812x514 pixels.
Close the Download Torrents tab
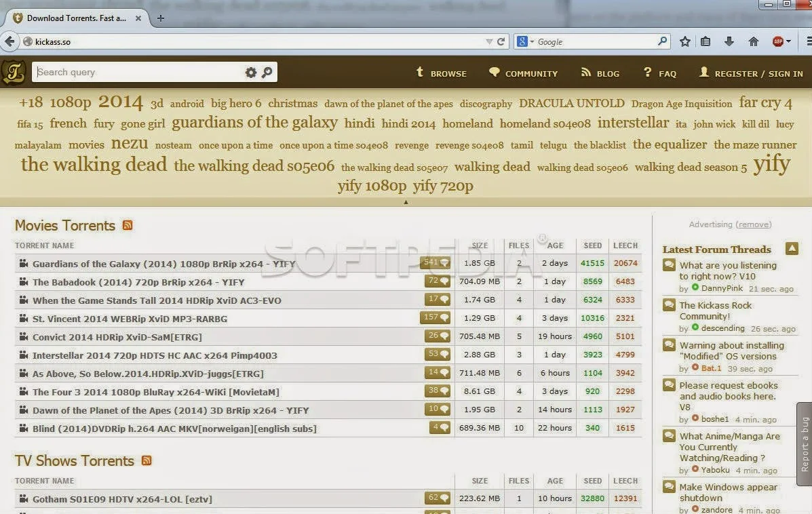tap(138, 18)
